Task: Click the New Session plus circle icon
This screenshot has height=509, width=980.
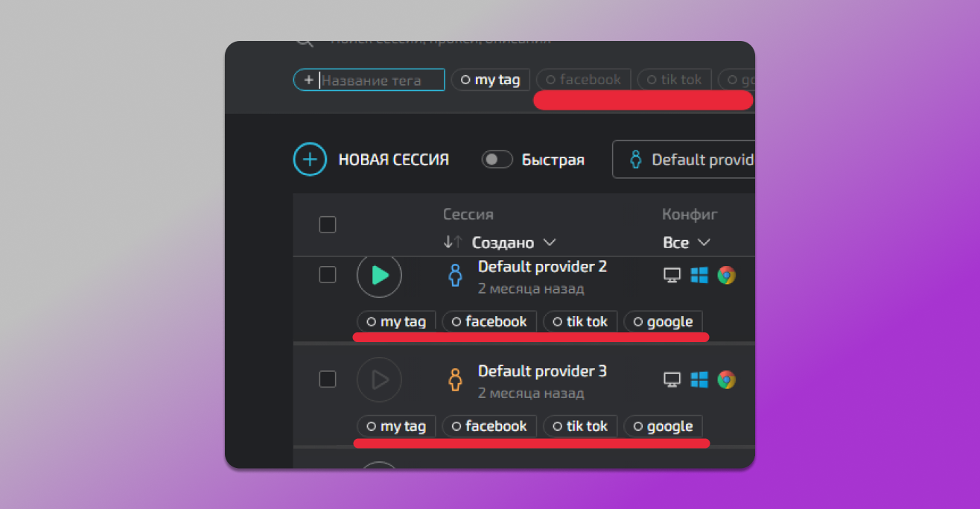Action: click(310, 159)
